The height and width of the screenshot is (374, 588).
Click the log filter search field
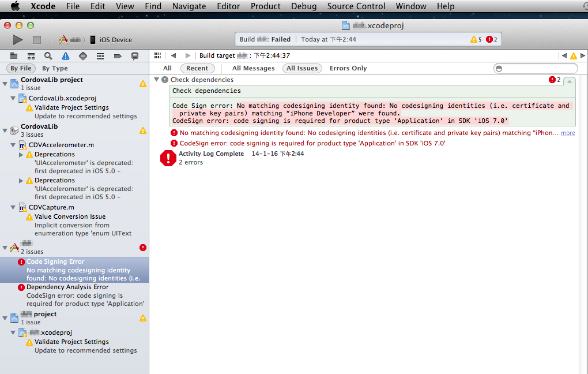point(536,68)
